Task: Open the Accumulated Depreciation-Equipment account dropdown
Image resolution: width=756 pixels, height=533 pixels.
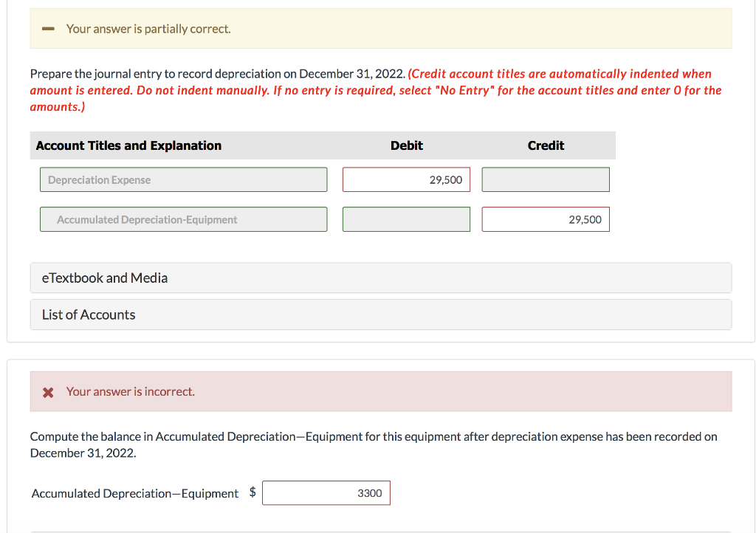Action: click(183, 219)
